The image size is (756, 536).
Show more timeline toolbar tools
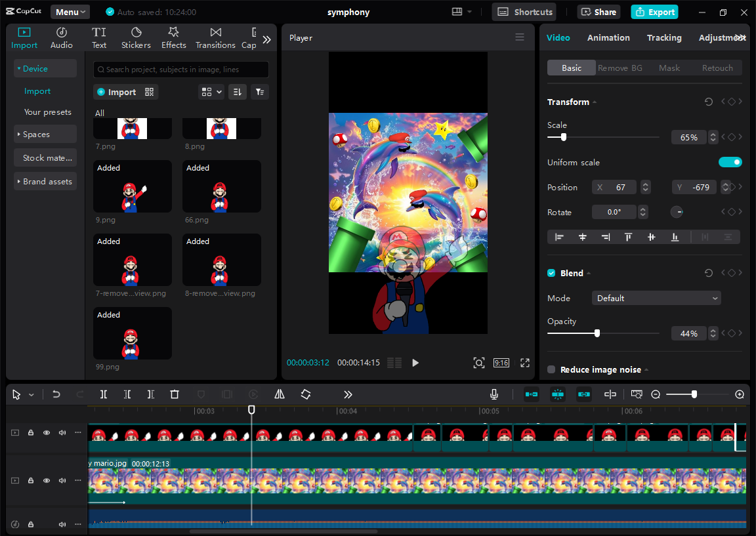point(348,394)
